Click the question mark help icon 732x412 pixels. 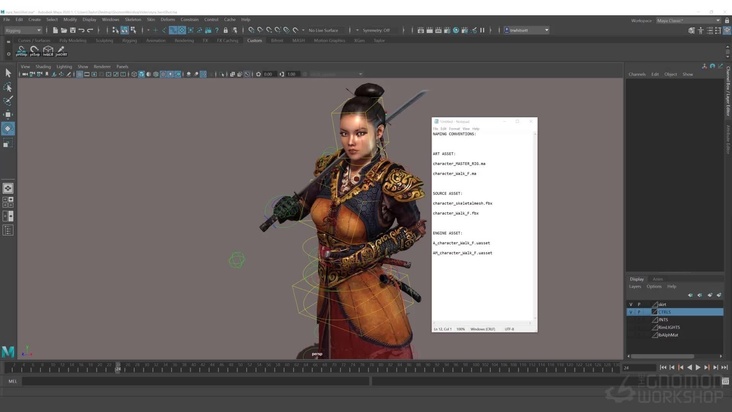[x=217, y=30]
